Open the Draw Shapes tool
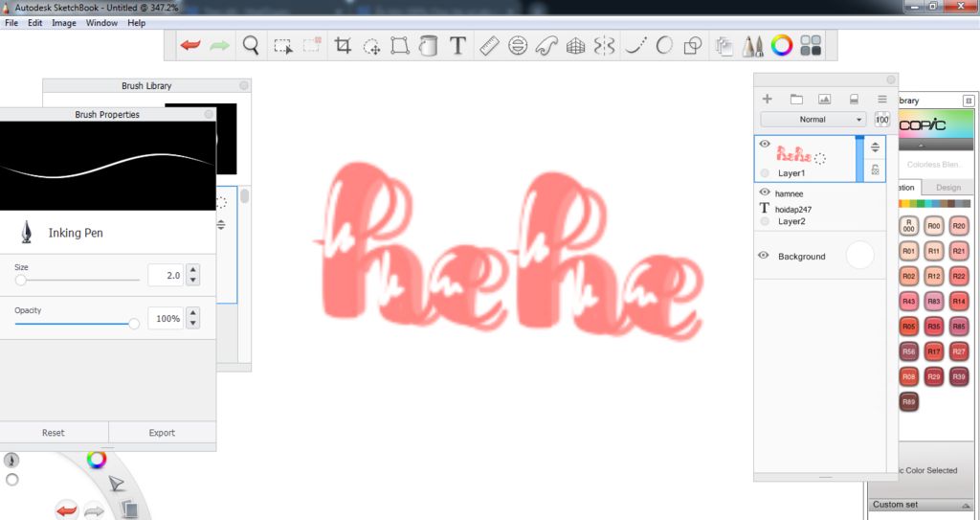Image resolution: width=980 pixels, height=520 pixels. [x=693, y=46]
